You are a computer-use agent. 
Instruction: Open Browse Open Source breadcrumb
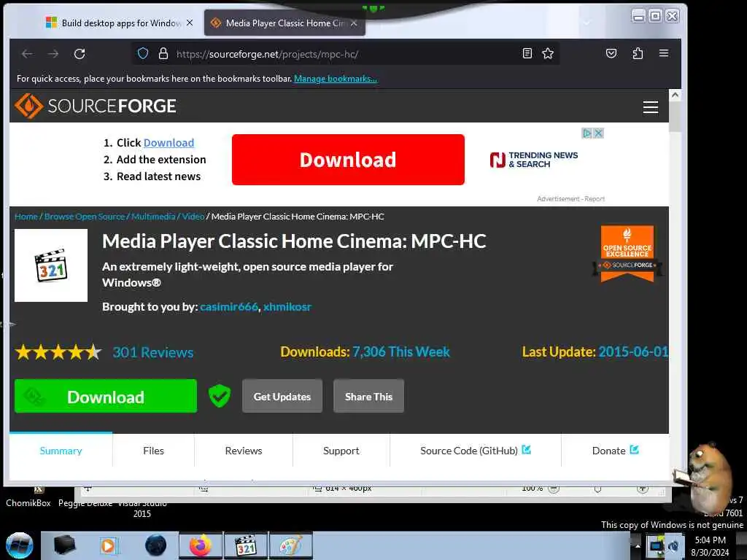click(85, 217)
